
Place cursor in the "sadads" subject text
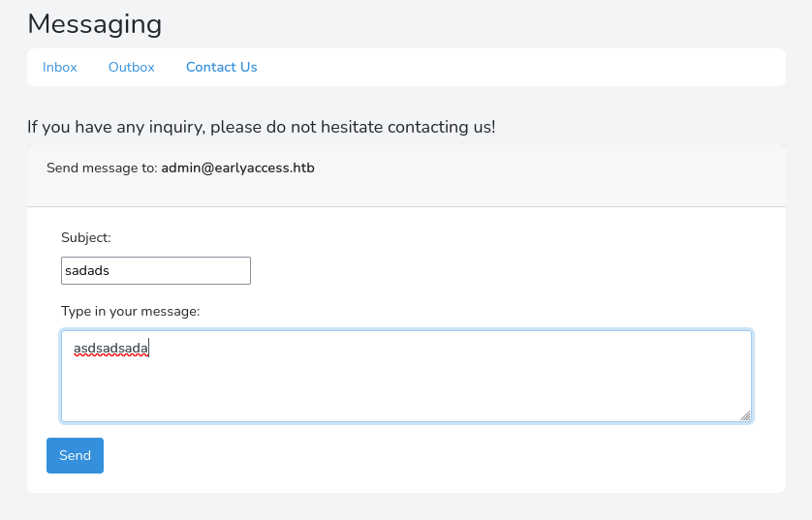[x=87, y=271]
